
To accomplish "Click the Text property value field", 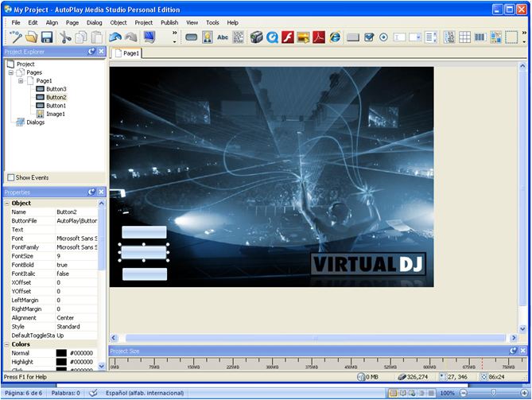I will point(76,230).
